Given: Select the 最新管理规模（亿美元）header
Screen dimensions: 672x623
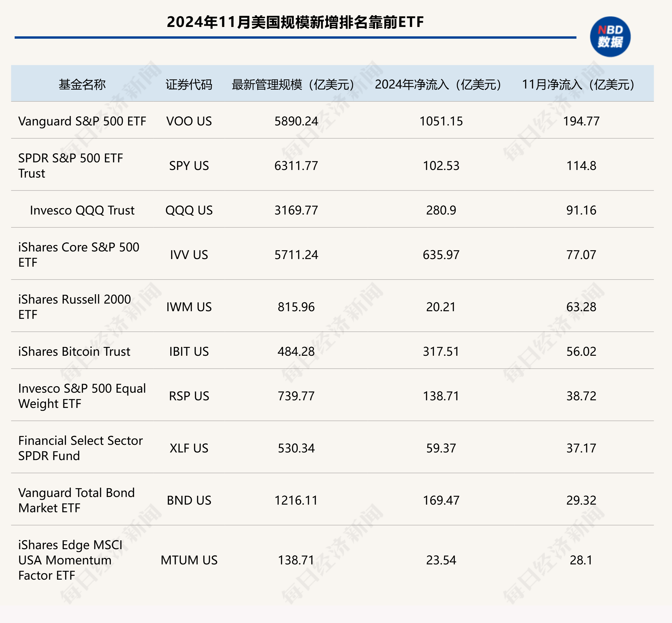Looking at the screenshot, I should (x=292, y=84).
